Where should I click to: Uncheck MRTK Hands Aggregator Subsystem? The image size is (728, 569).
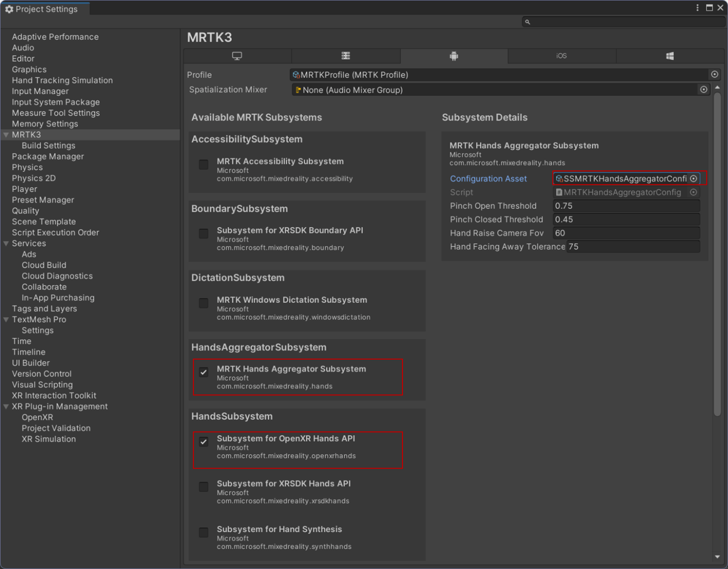point(204,372)
